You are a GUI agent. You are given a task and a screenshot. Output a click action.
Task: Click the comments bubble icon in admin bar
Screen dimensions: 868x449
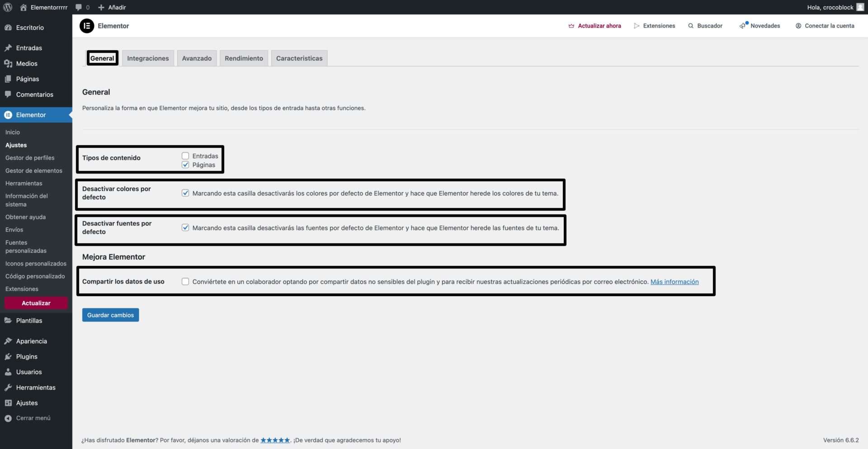pyautogui.click(x=79, y=7)
